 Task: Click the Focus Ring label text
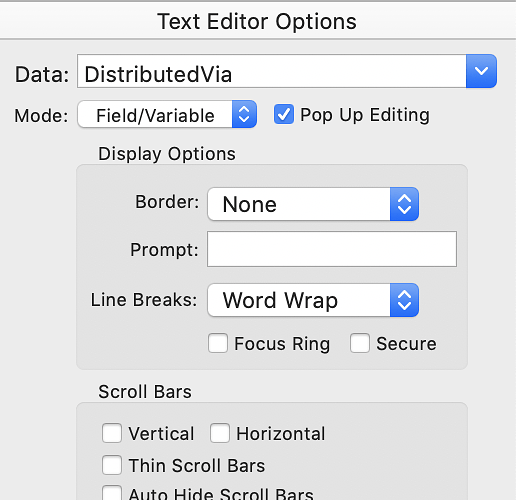tap(282, 344)
